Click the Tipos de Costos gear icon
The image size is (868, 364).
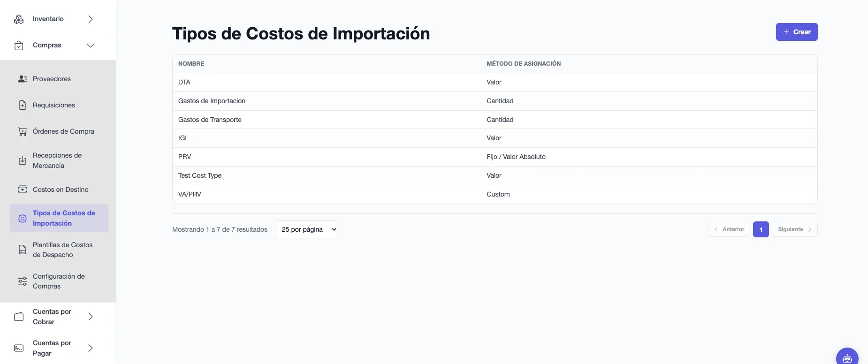[x=23, y=218]
